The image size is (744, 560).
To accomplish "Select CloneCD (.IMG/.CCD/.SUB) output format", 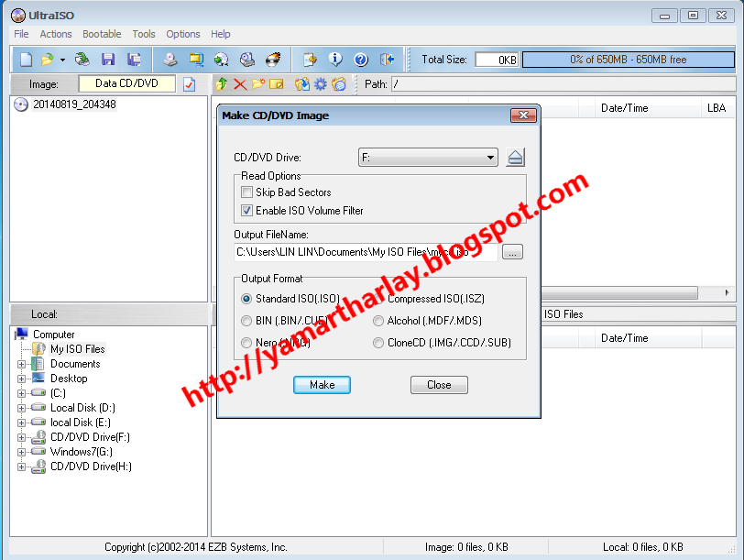I will (378, 343).
